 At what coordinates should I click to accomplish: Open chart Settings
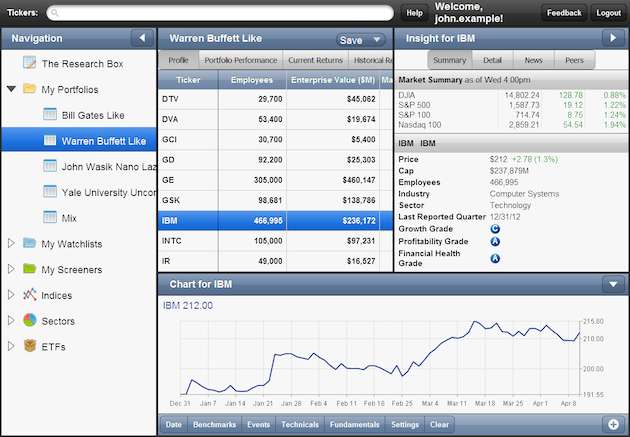pos(405,425)
